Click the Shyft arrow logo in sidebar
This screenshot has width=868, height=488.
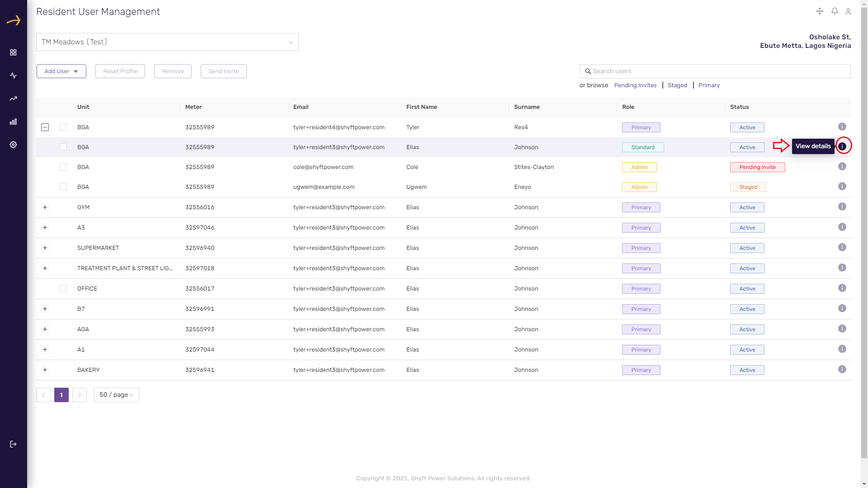[x=14, y=20]
